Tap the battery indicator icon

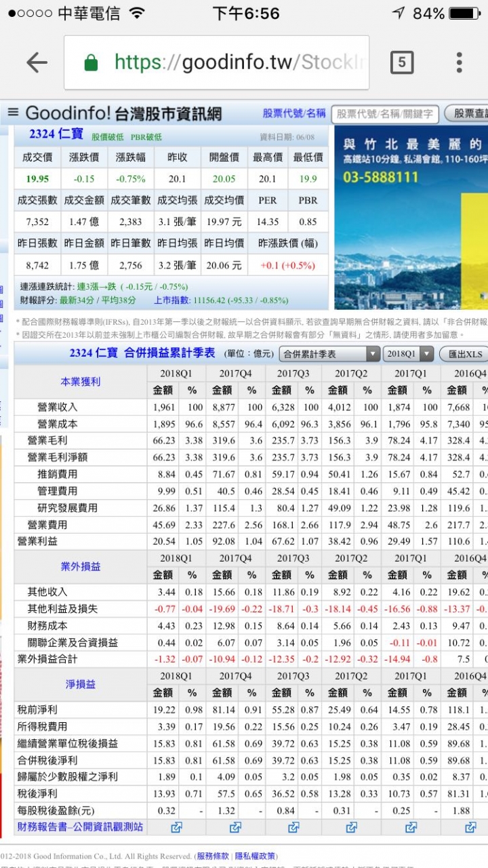click(x=464, y=14)
